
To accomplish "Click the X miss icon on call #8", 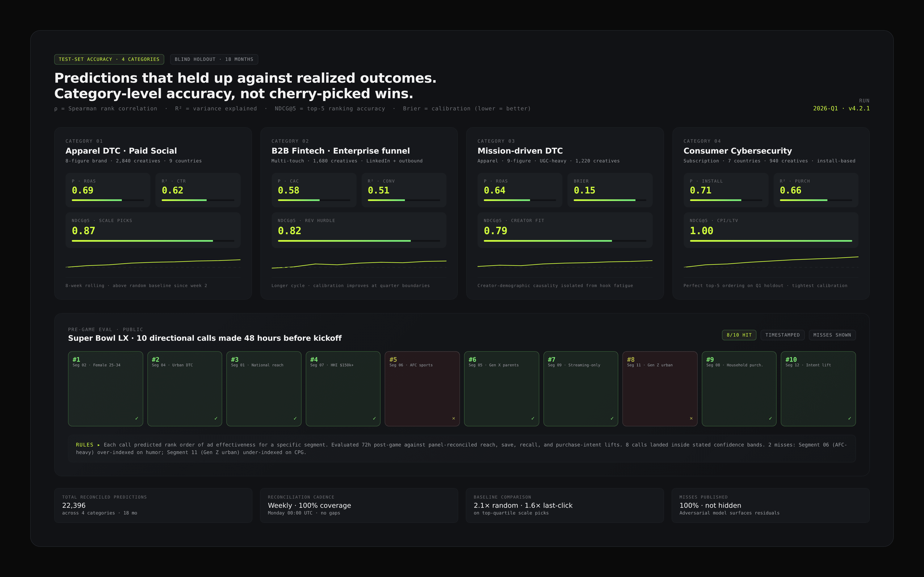I will point(691,418).
